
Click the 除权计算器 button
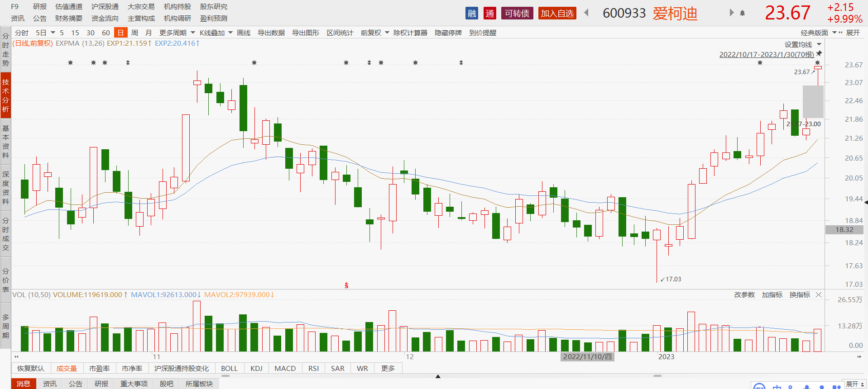[x=410, y=33]
